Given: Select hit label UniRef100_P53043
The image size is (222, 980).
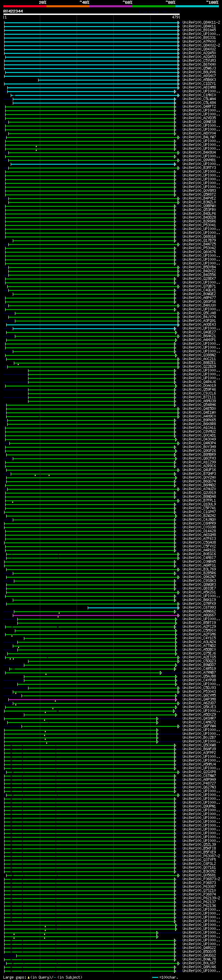Looking at the screenshot, I should [x=199, y=691].
